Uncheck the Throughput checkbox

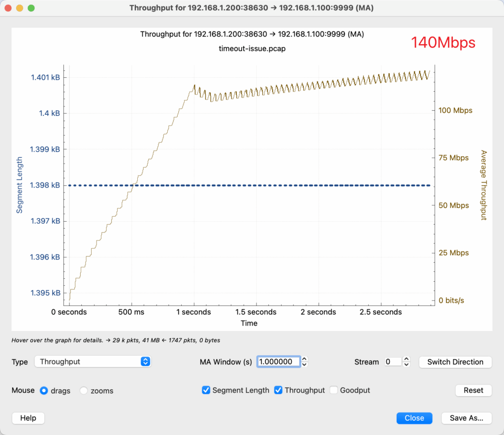[278, 390]
